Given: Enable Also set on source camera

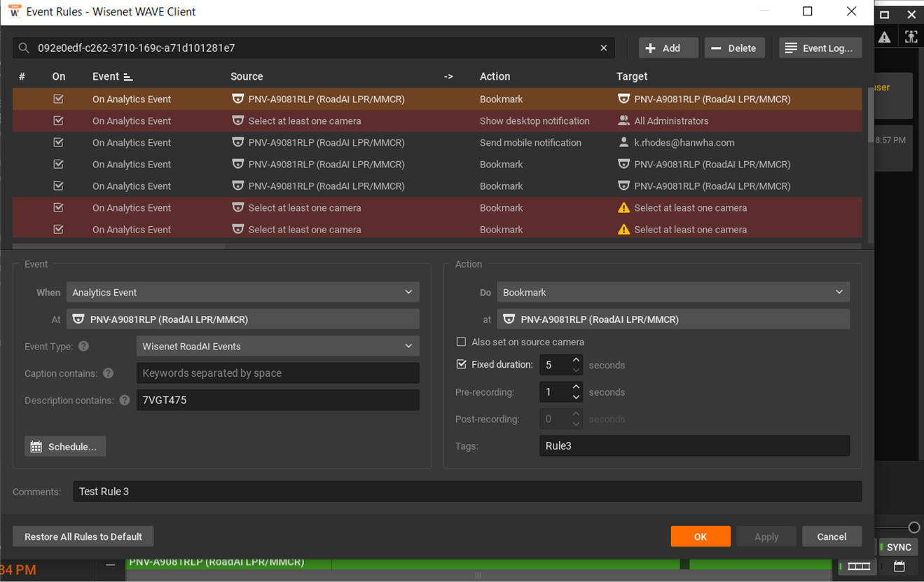Looking at the screenshot, I should pos(461,342).
